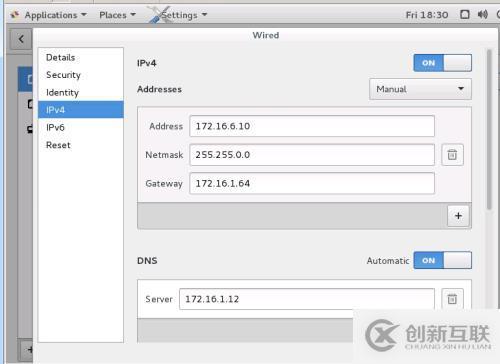Screen dimensions: 500x364
Task: Click the DNS Server field 172.16.1.12
Action: (x=307, y=299)
